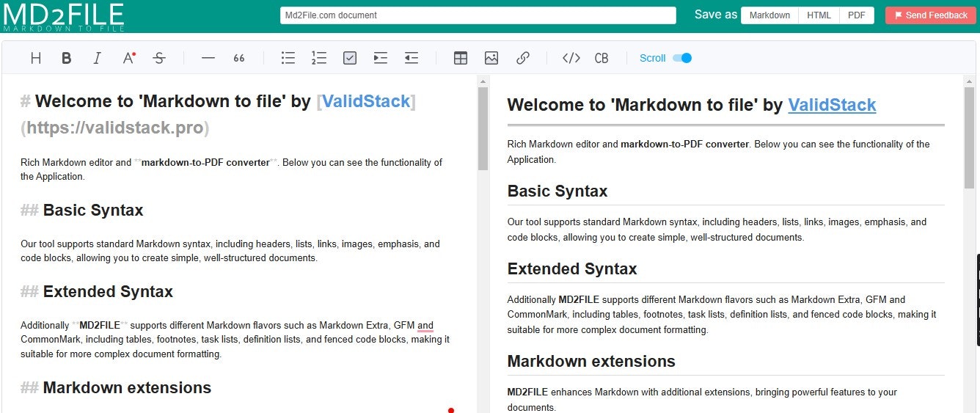Open the ValidStack link in preview
The width and height of the screenshot is (980, 413).
click(x=832, y=105)
